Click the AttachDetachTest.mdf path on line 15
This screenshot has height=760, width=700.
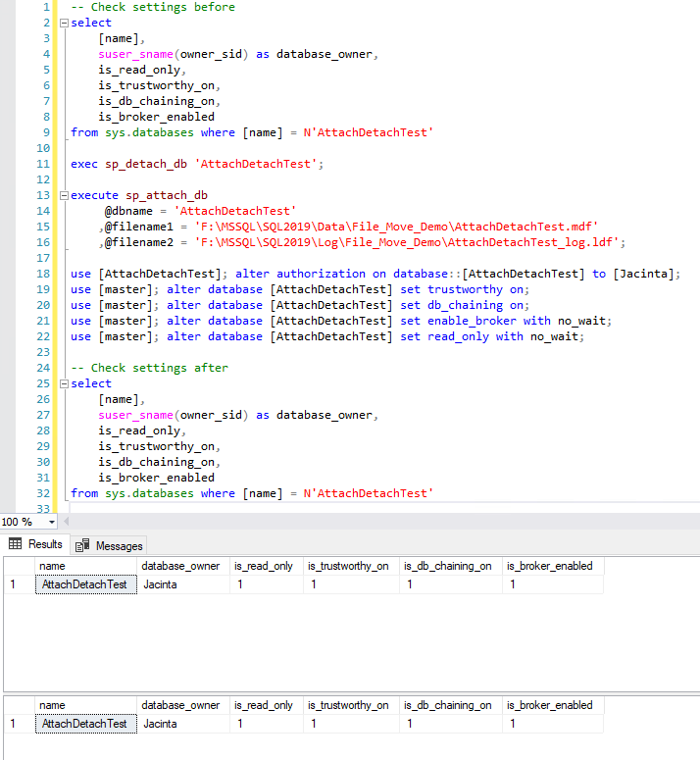pyautogui.click(x=396, y=227)
